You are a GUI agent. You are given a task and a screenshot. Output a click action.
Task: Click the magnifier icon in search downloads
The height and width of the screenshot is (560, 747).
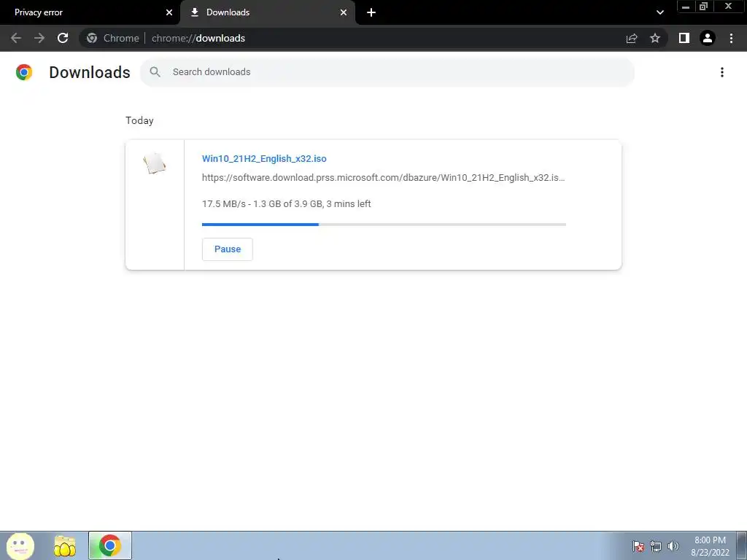(x=155, y=72)
